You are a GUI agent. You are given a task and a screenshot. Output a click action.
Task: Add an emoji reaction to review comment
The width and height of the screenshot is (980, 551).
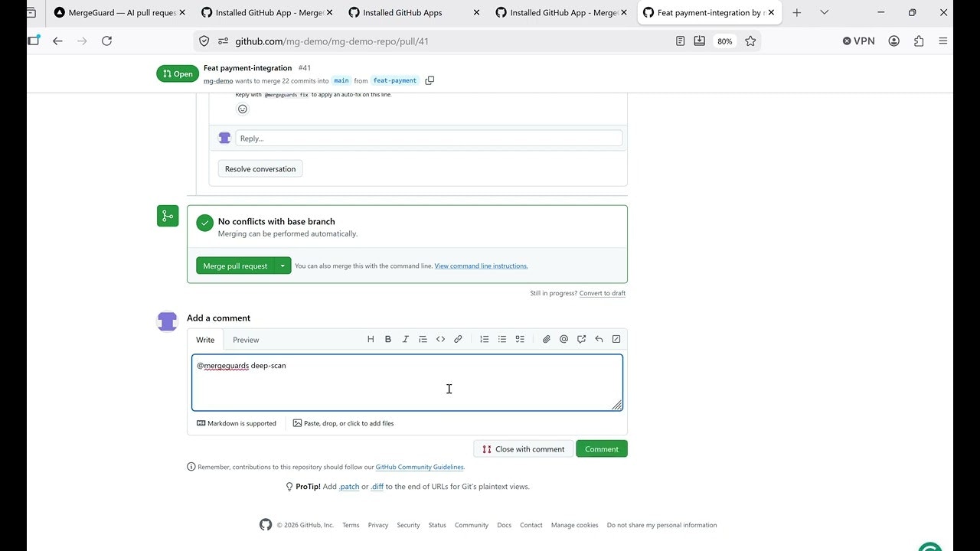pos(243,109)
